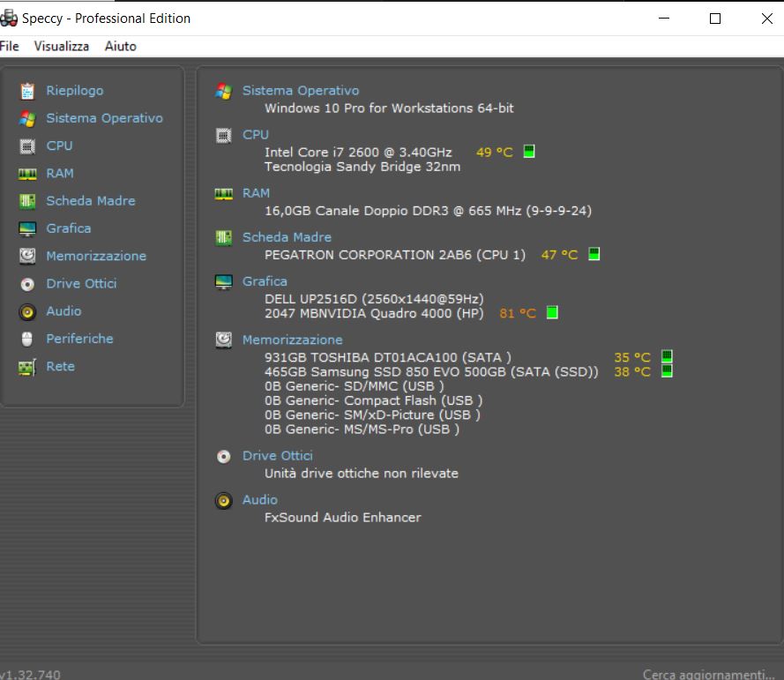Click the Windows flag icon beside Sistema Operativo heading

pyautogui.click(x=223, y=91)
